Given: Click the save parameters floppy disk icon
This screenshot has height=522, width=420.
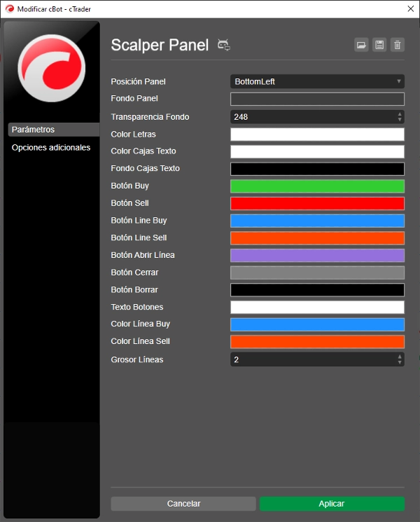Looking at the screenshot, I should (379, 45).
